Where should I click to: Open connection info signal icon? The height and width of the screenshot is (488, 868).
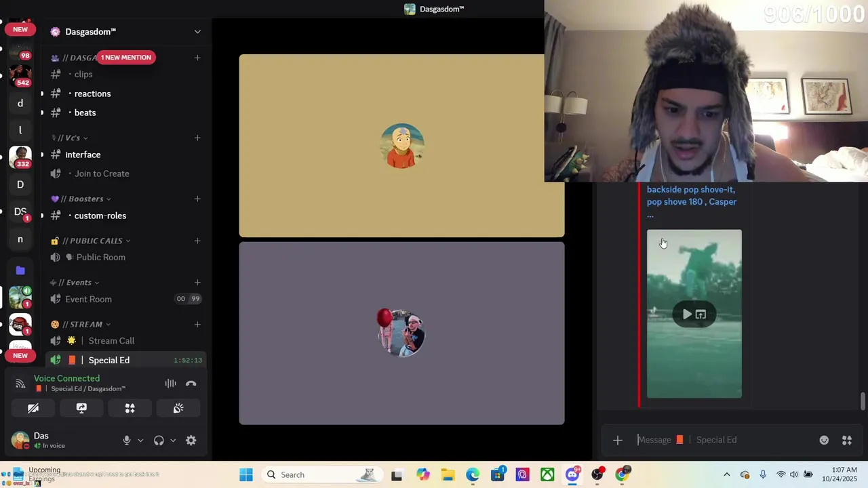[20, 384]
